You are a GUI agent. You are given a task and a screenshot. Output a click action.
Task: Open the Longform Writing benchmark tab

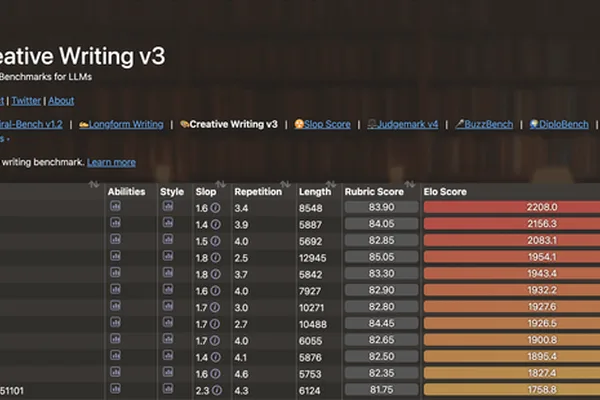pyautogui.click(x=121, y=124)
